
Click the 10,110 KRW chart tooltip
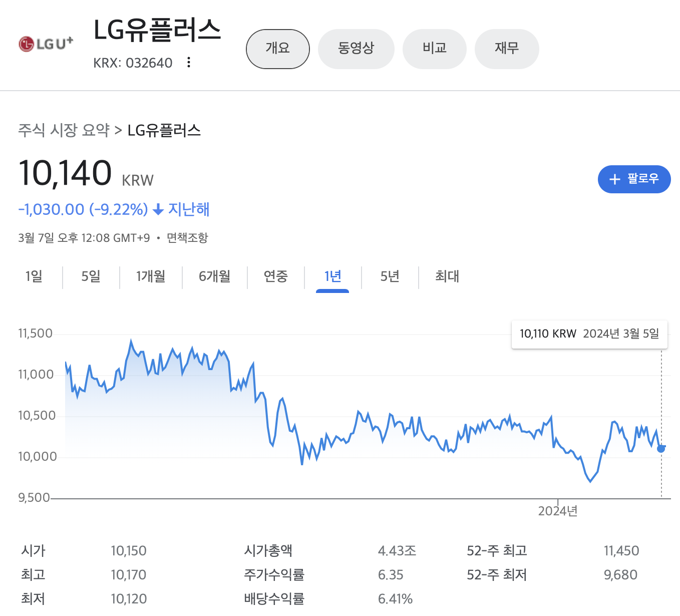tap(589, 334)
